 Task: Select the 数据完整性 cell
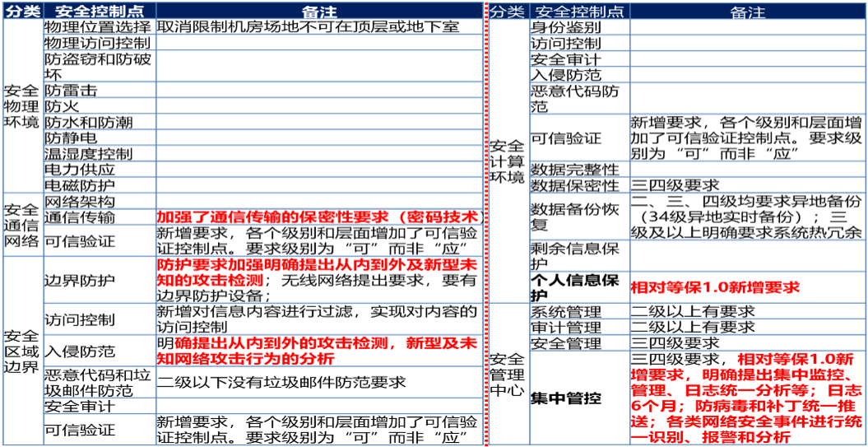pyautogui.click(x=579, y=169)
